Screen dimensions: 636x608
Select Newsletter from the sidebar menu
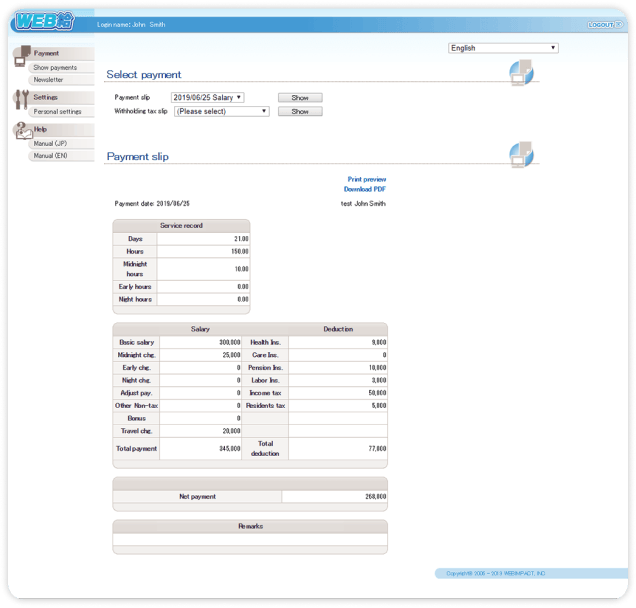point(48,79)
